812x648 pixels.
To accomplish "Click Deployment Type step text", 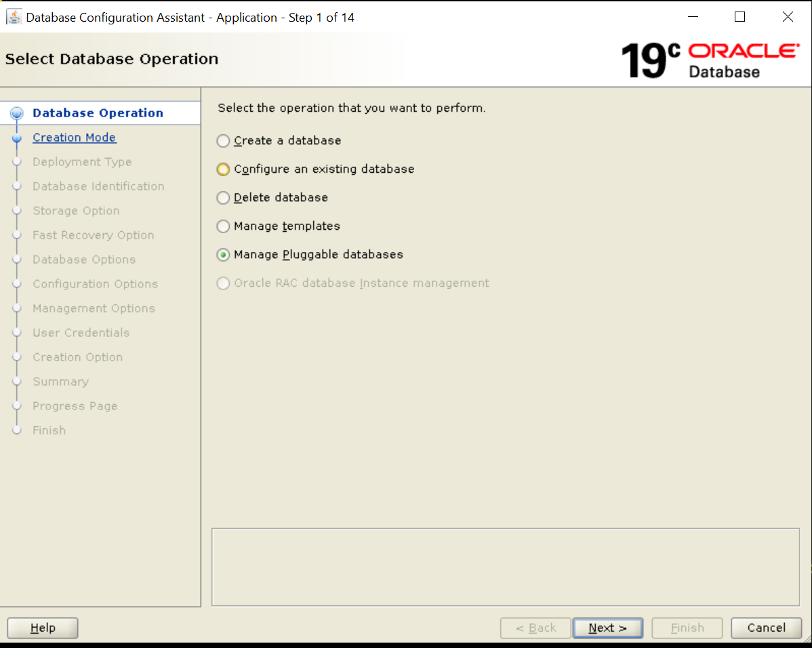I will coord(82,161).
